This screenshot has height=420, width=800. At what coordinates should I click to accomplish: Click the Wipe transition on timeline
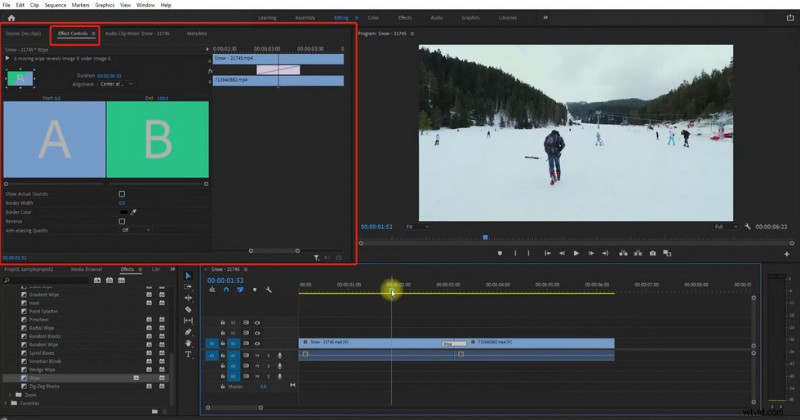454,344
